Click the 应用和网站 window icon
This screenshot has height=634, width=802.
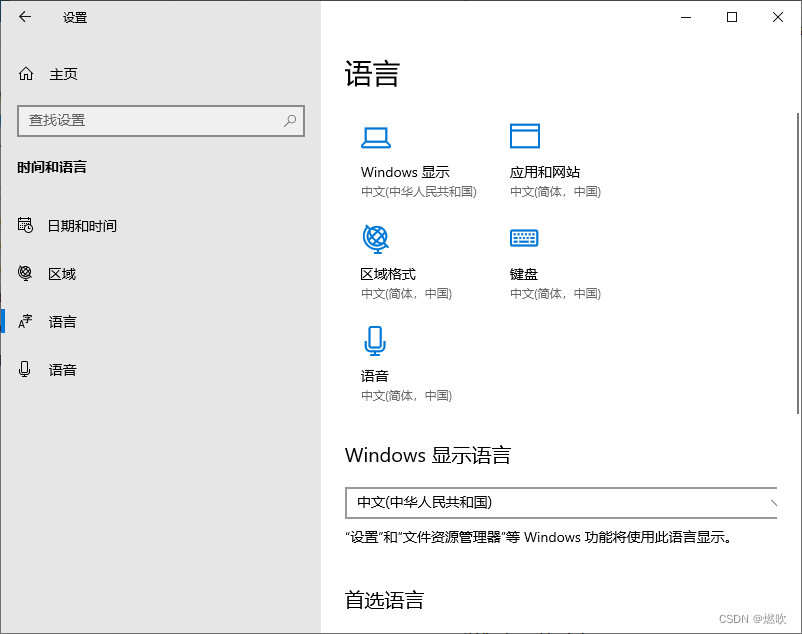(x=525, y=136)
